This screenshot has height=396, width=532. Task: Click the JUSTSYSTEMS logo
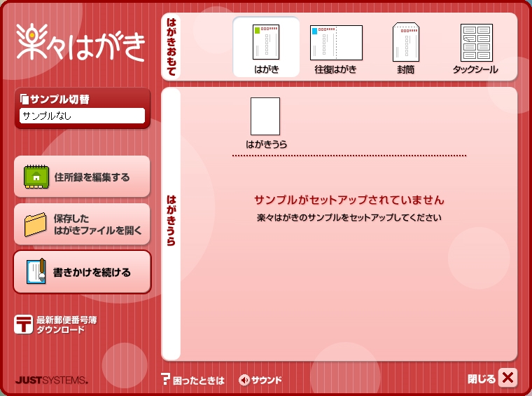(x=52, y=380)
